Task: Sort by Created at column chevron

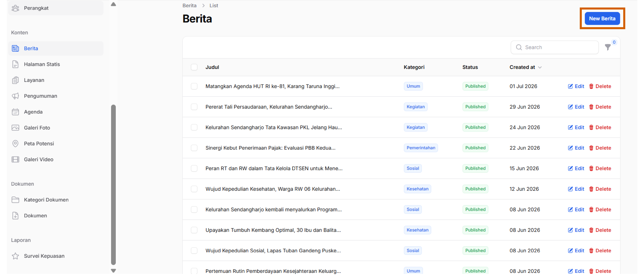Action: pos(540,67)
